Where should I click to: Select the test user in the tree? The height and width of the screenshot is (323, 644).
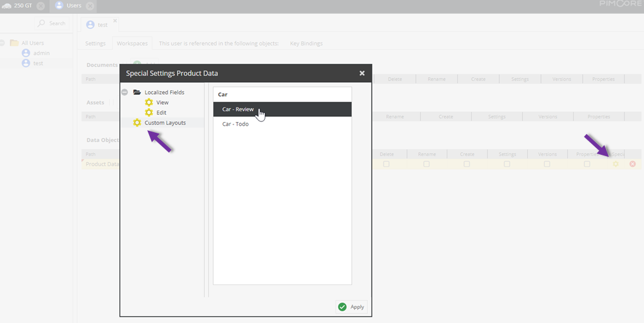click(38, 63)
